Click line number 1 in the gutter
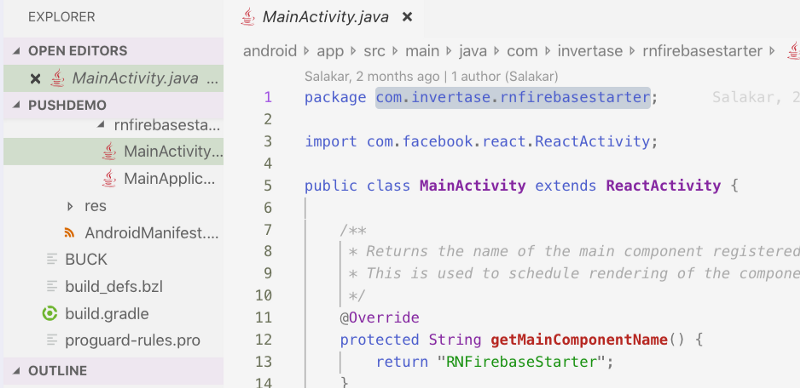Screen dimensions: 800x388 pyautogui.click(x=268, y=97)
